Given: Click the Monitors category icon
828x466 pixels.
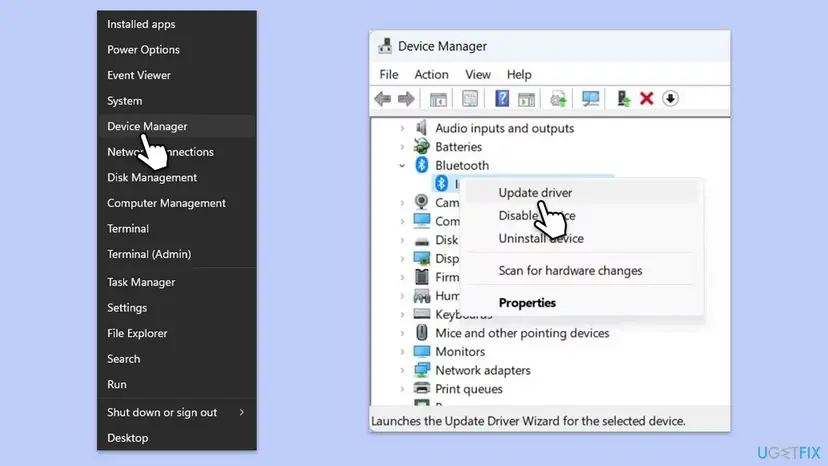Looking at the screenshot, I should tap(421, 351).
